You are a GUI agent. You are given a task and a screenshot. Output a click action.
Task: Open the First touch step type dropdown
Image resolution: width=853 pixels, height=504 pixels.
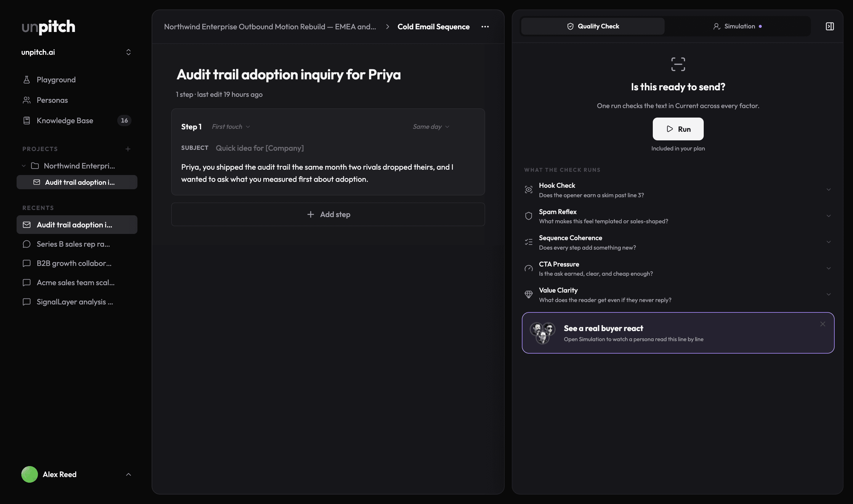point(231,127)
